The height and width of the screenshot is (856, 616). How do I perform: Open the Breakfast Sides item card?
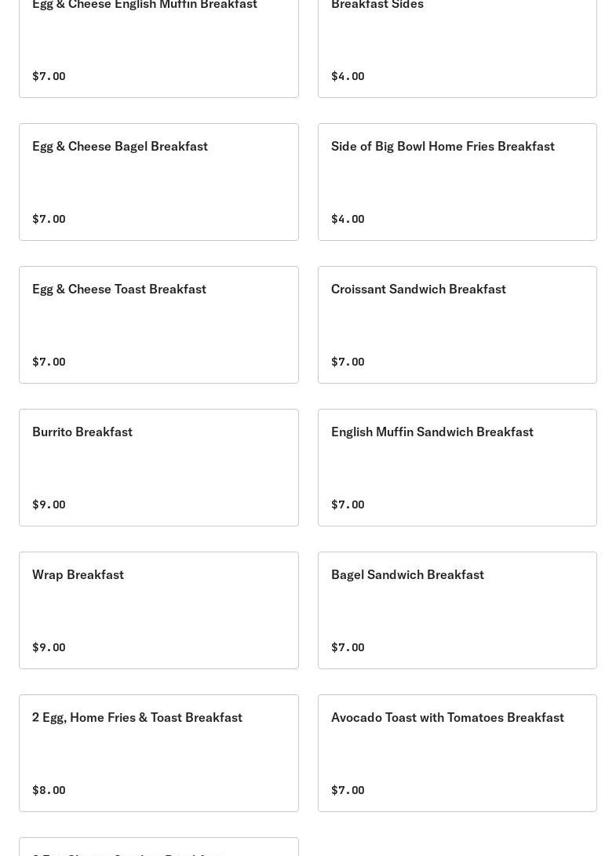point(377,6)
